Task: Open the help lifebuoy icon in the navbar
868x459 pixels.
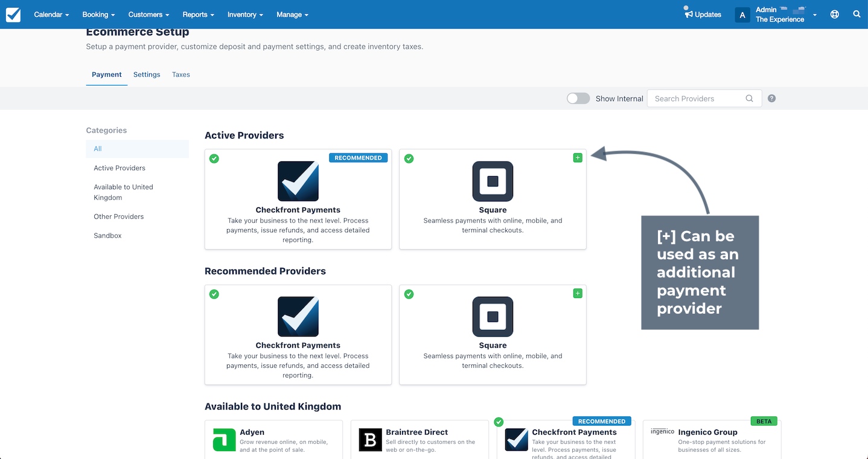Action: (835, 14)
